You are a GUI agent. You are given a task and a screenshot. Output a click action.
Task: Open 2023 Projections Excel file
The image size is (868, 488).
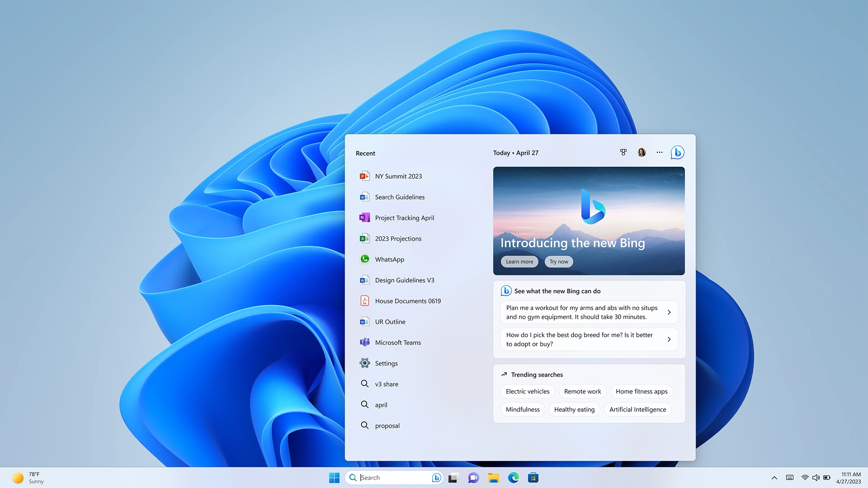point(398,238)
